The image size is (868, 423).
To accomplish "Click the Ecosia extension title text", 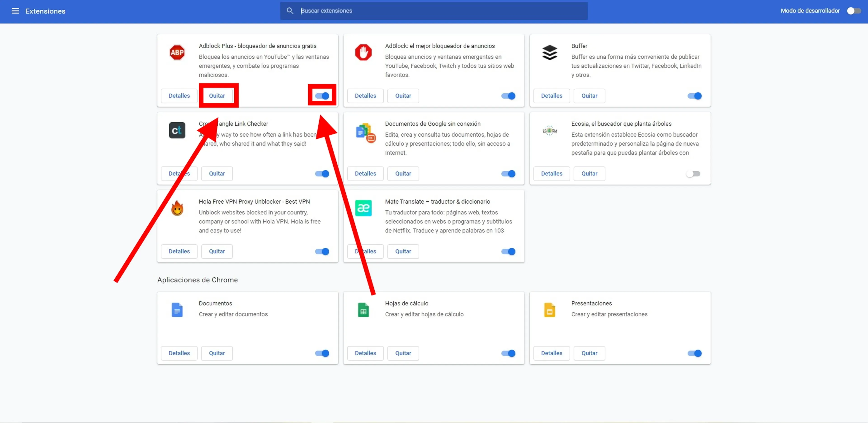I will [621, 124].
